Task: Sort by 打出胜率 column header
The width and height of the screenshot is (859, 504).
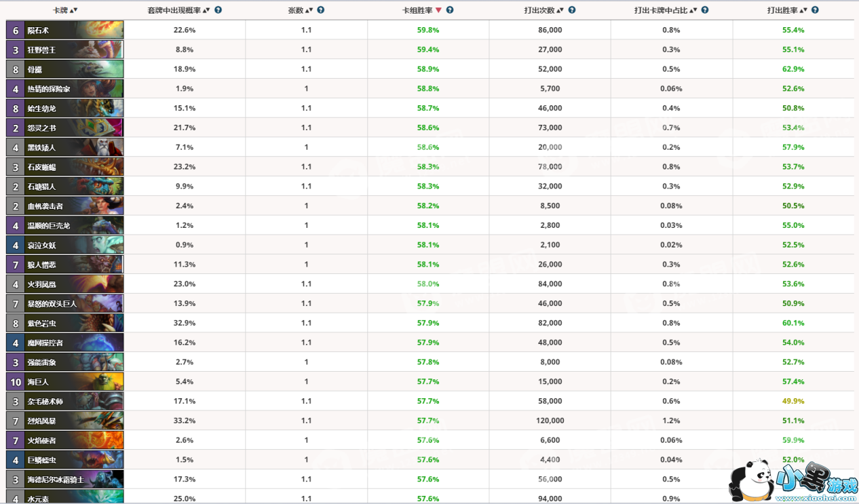Action: 784,10
